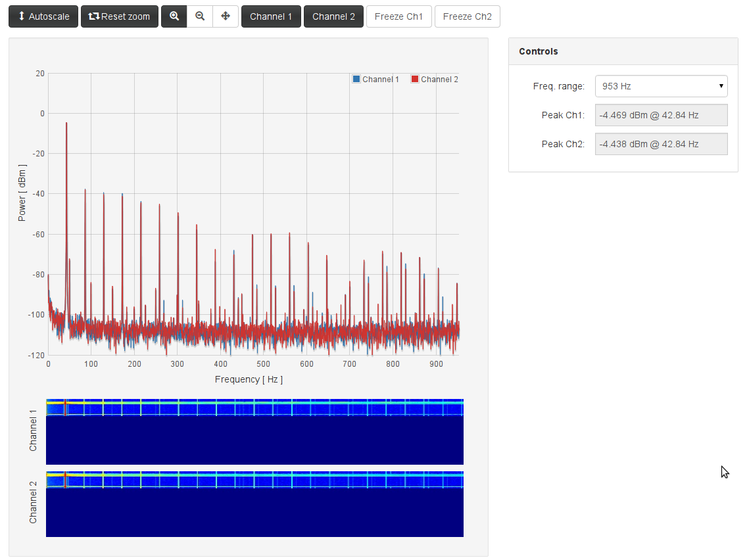The height and width of the screenshot is (560, 747).
Task: Toggle Channel 2 trace display
Action: point(333,16)
